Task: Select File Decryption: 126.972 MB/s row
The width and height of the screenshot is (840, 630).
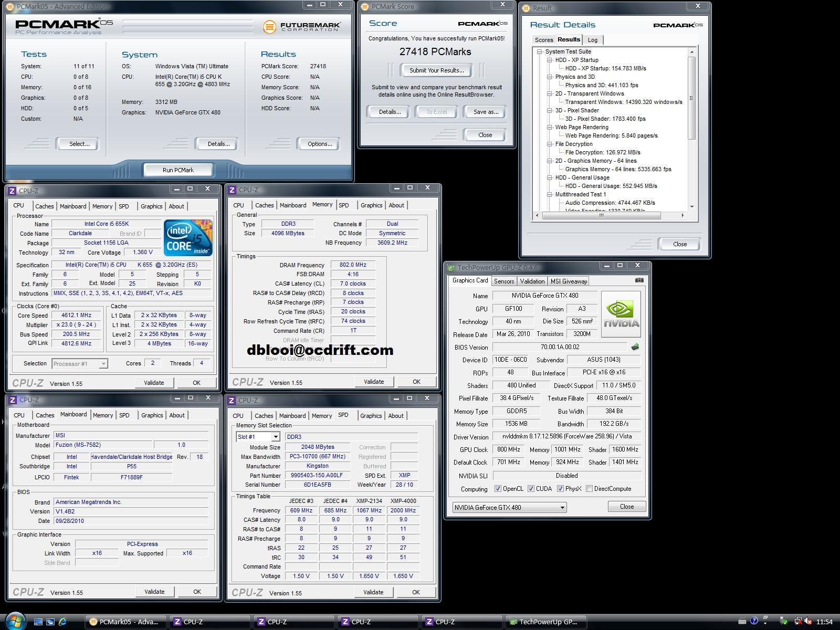Action: tap(603, 152)
